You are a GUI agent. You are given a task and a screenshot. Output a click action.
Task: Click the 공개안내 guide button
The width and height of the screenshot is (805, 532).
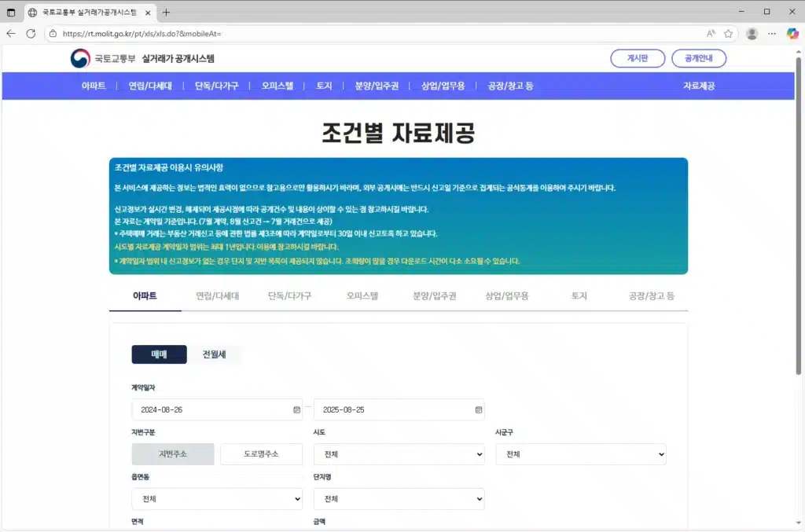coord(698,58)
